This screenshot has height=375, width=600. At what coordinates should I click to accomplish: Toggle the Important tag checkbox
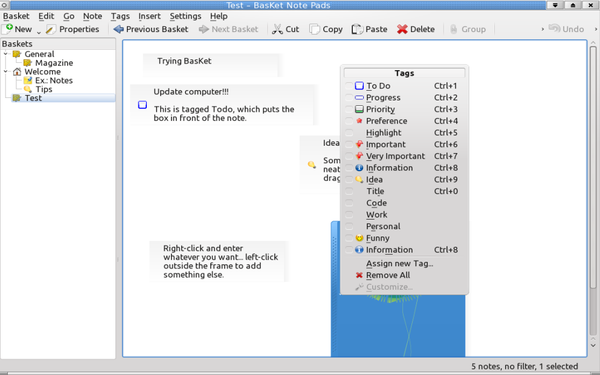click(x=349, y=144)
